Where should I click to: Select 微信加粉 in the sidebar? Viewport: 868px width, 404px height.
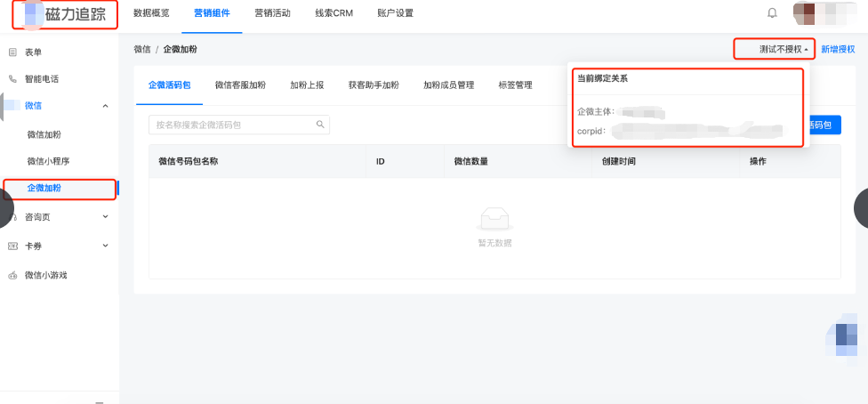pyautogui.click(x=44, y=134)
